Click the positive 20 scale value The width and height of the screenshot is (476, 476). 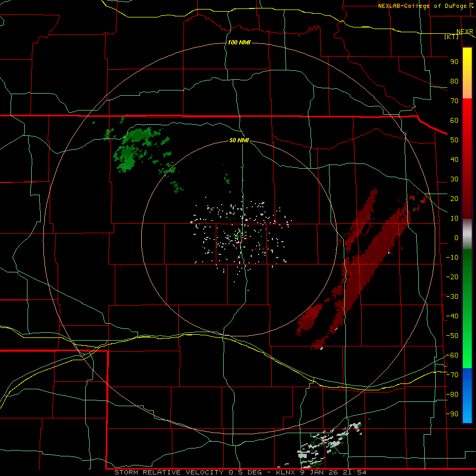(454, 198)
